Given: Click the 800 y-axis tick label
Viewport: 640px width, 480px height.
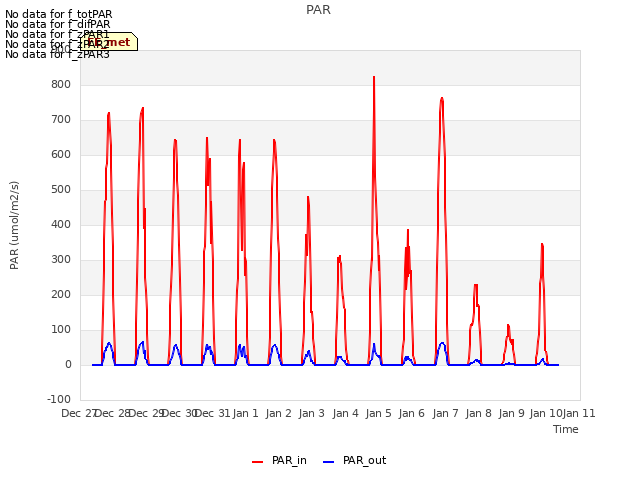Looking at the screenshot, I should (x=61, y=84).
